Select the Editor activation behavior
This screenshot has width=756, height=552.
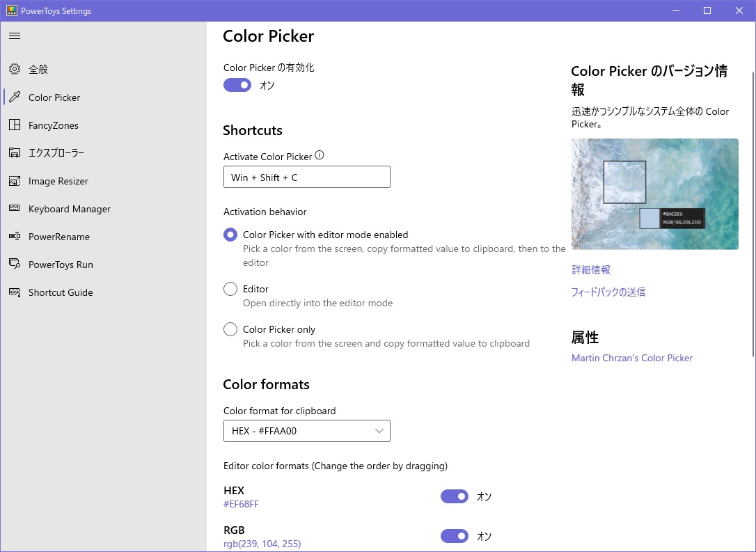[x=230, y=289]
